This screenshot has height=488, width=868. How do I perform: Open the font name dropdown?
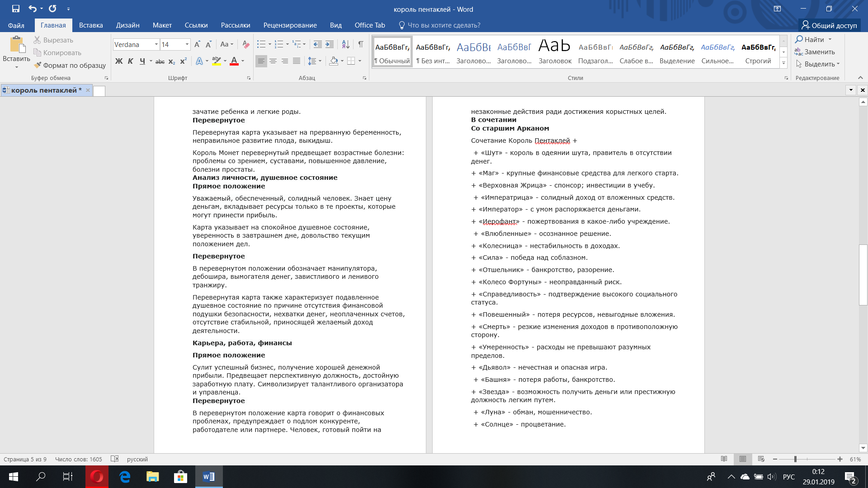coord(156,44)
